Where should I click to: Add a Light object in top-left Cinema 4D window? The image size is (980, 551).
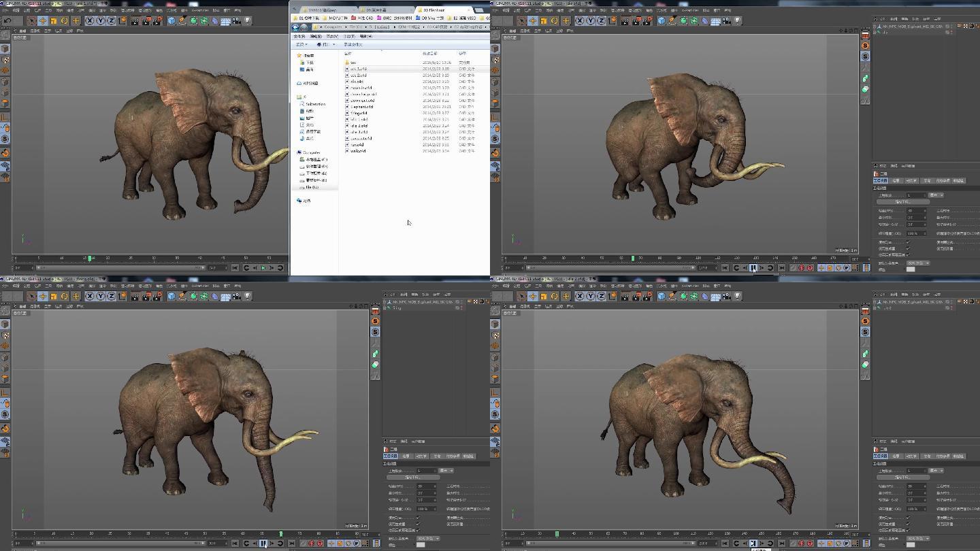pos(248,20)
